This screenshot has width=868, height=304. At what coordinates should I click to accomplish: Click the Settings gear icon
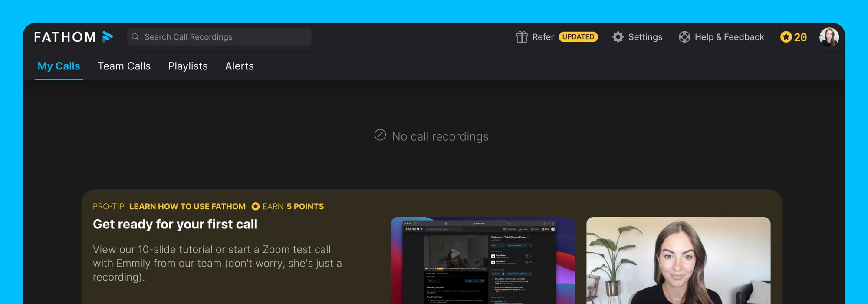[x=618, y=37]
